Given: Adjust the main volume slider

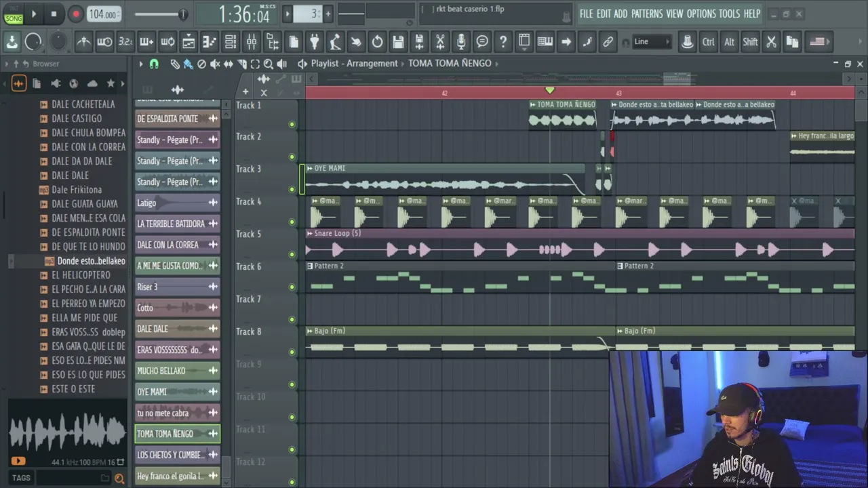Looking at the screenshot, I should (161, 14).
